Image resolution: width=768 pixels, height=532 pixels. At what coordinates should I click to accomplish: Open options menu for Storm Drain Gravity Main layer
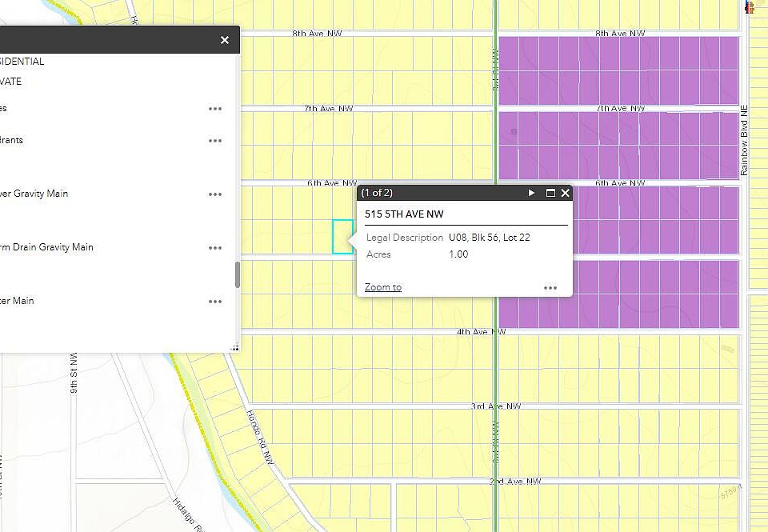215,248
